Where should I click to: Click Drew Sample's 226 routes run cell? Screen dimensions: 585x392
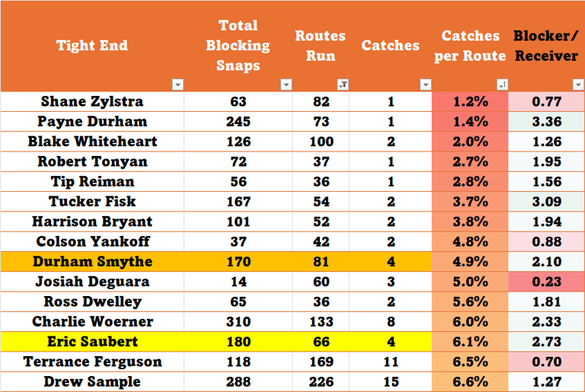320,381
